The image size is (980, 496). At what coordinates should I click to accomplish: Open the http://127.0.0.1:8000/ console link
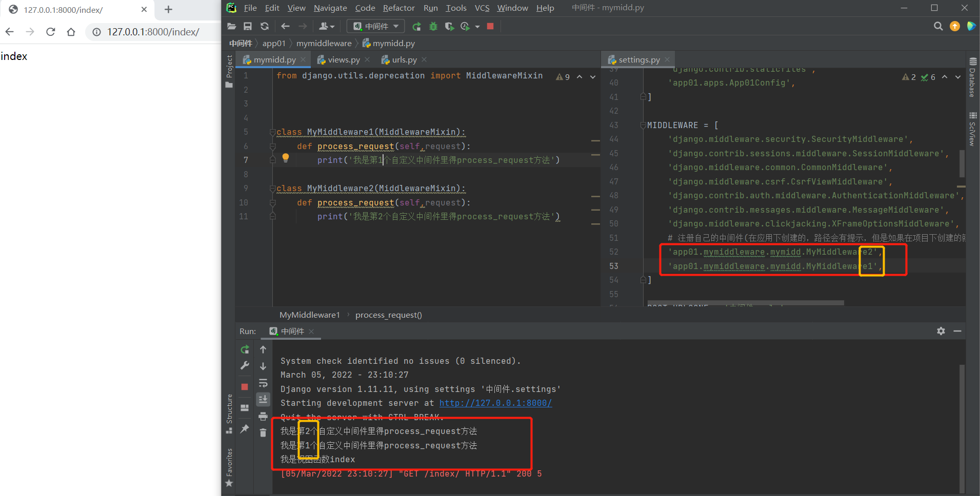pyautogui.click(x=495, y=403)
